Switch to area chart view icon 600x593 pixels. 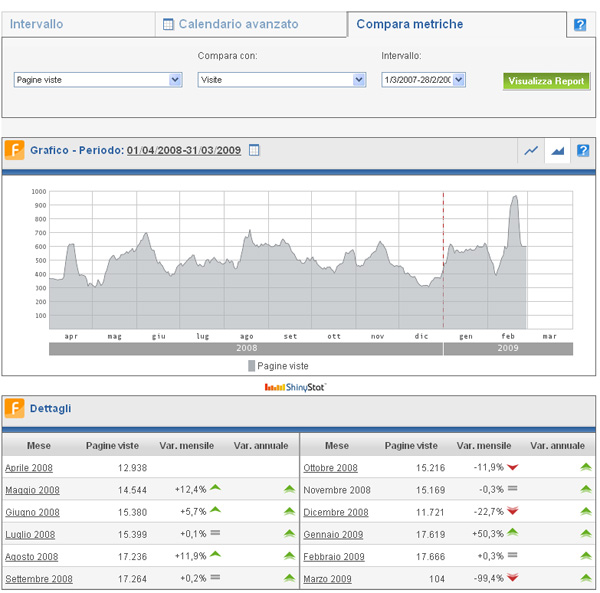(558, 151)
